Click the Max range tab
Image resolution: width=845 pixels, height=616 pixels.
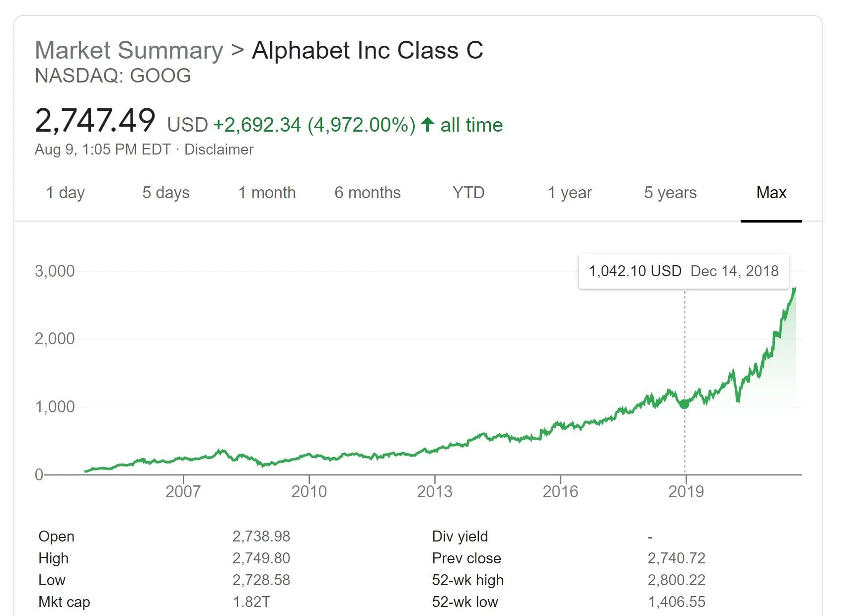click(x=771, y=193)
